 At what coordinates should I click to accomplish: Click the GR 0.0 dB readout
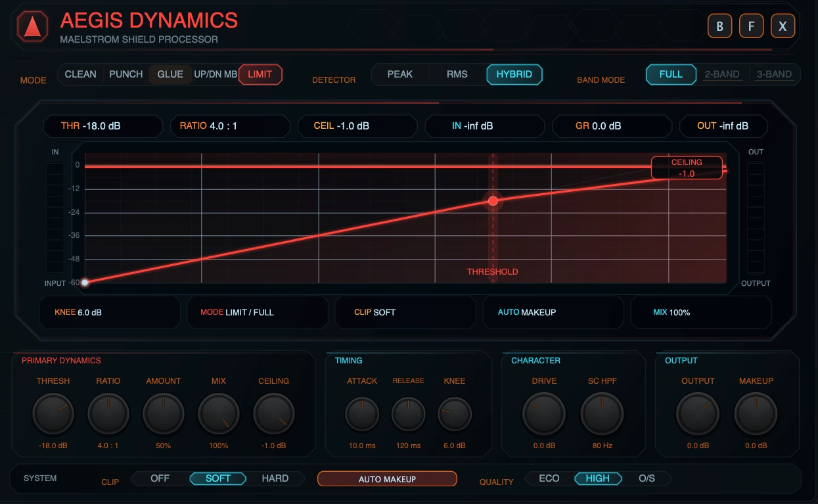pos(612,126)
